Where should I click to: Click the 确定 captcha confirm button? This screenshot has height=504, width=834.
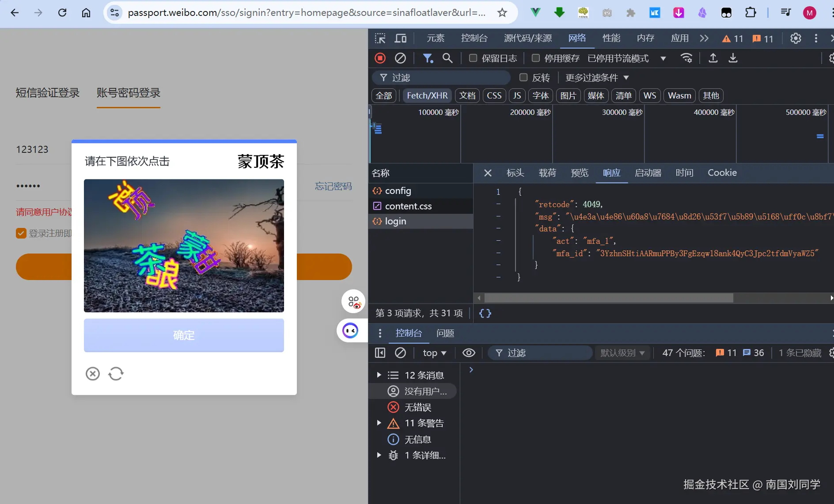pos(184,335)
